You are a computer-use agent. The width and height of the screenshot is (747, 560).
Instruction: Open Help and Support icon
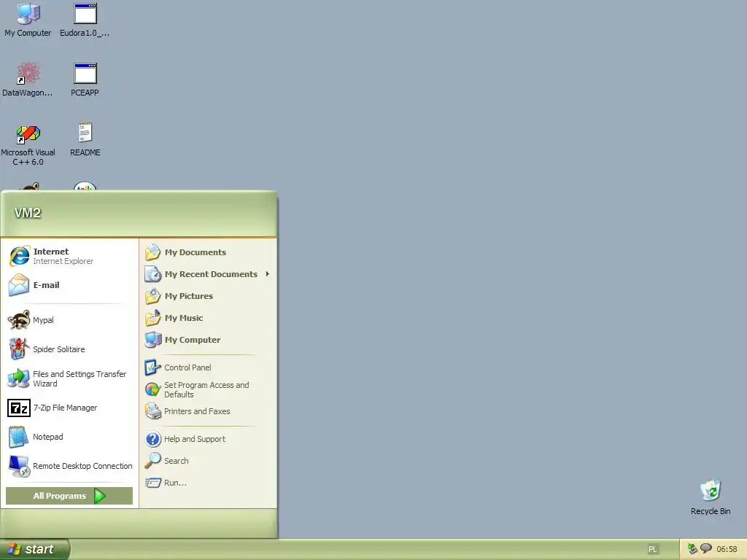[x=153, y=439]
